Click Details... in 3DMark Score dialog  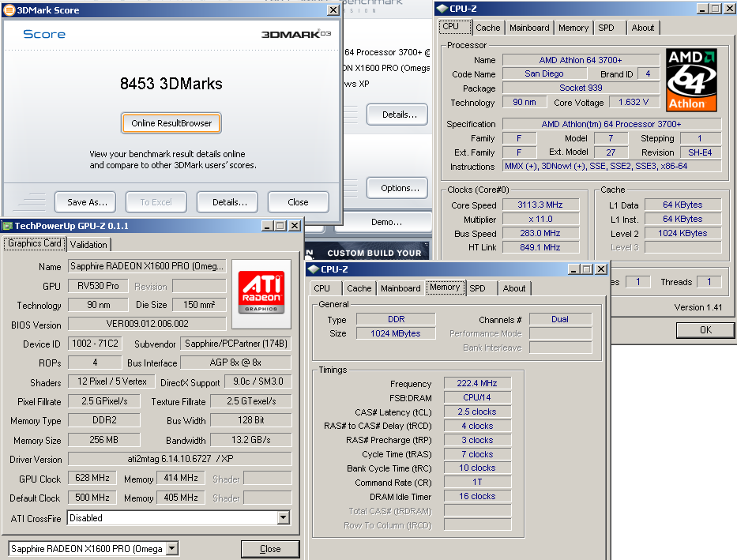[227, 202]
